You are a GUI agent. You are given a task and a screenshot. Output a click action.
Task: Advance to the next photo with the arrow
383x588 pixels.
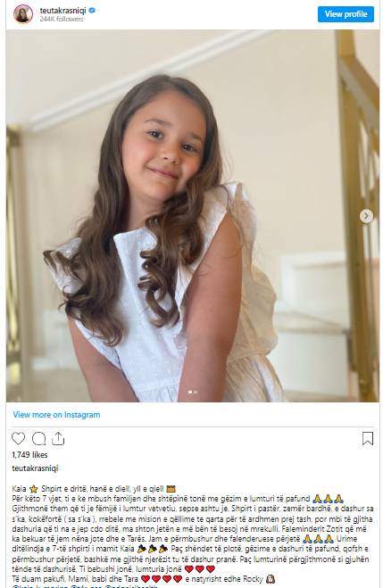pyautogui.click(x=366, y=216)
